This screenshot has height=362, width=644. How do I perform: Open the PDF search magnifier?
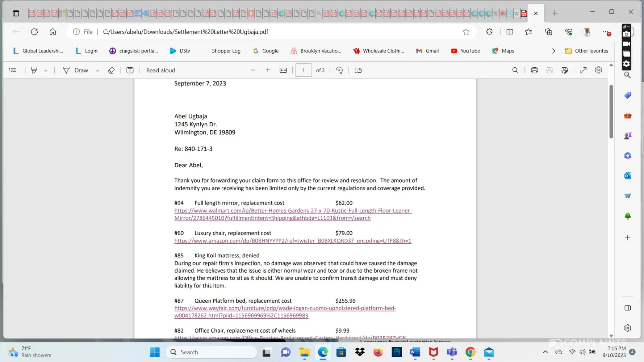(515, 70)
